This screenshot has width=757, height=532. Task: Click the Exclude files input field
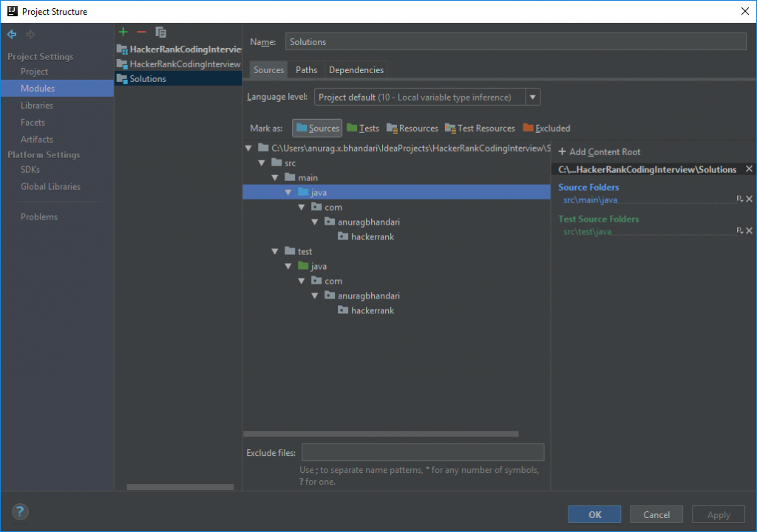coord(423,452)
